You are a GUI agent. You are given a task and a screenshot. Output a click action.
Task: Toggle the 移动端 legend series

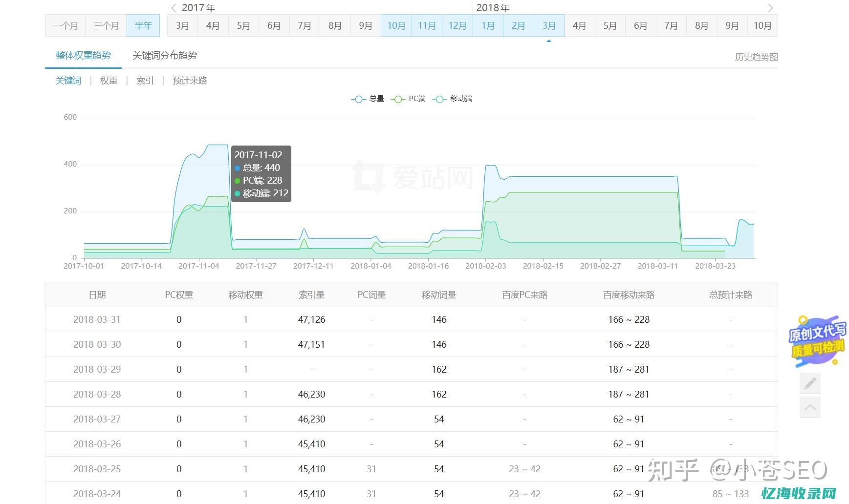point(453,99)
